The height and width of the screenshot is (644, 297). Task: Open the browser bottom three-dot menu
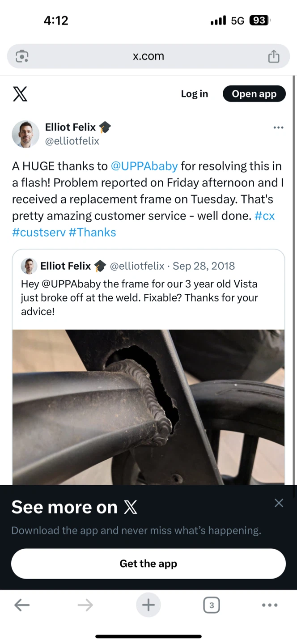270,605
